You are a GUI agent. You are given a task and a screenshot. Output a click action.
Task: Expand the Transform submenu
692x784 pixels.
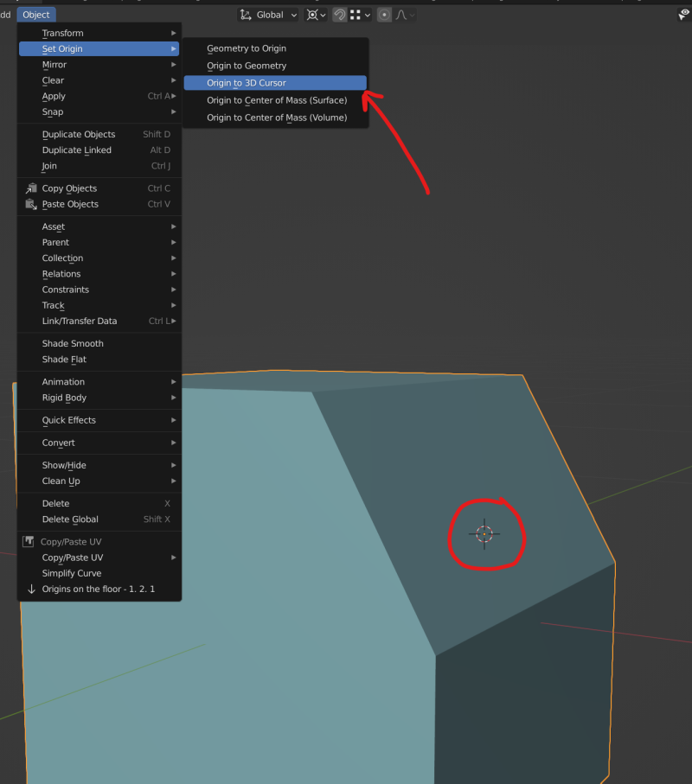tap(99, 33)
